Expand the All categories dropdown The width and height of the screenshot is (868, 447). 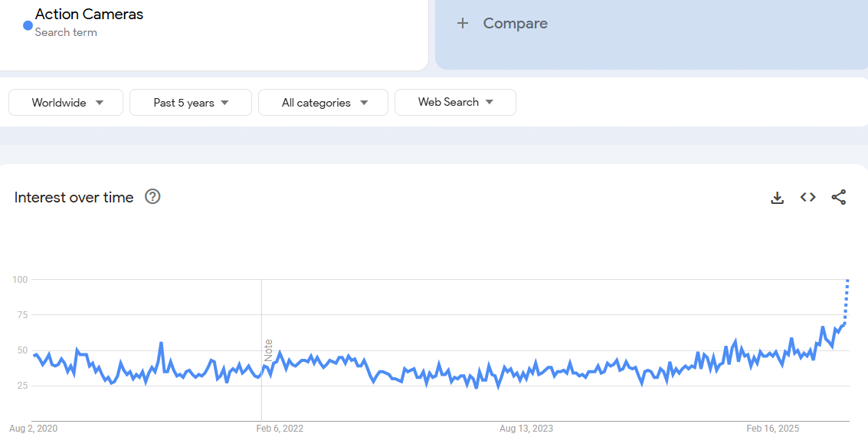(x=323, y=103)
